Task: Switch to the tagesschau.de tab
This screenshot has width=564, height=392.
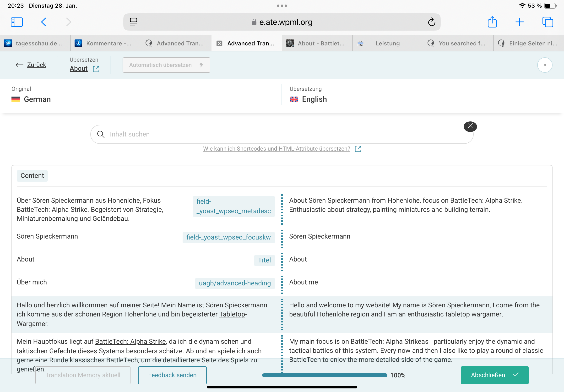Action: point(35,44)
